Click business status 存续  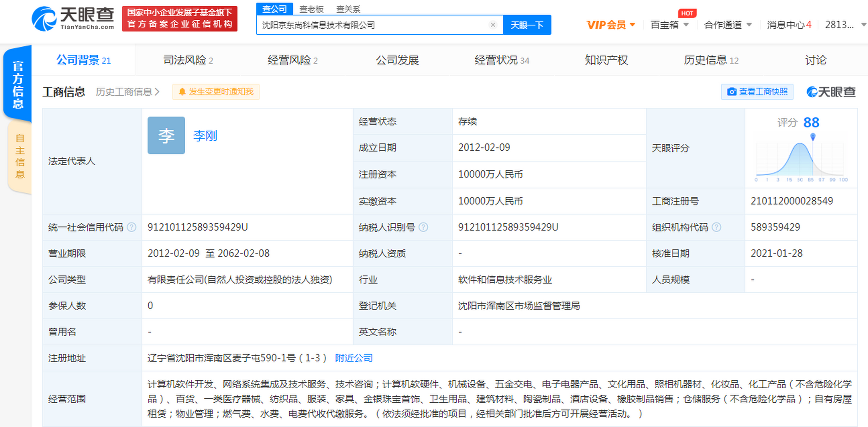467,121
